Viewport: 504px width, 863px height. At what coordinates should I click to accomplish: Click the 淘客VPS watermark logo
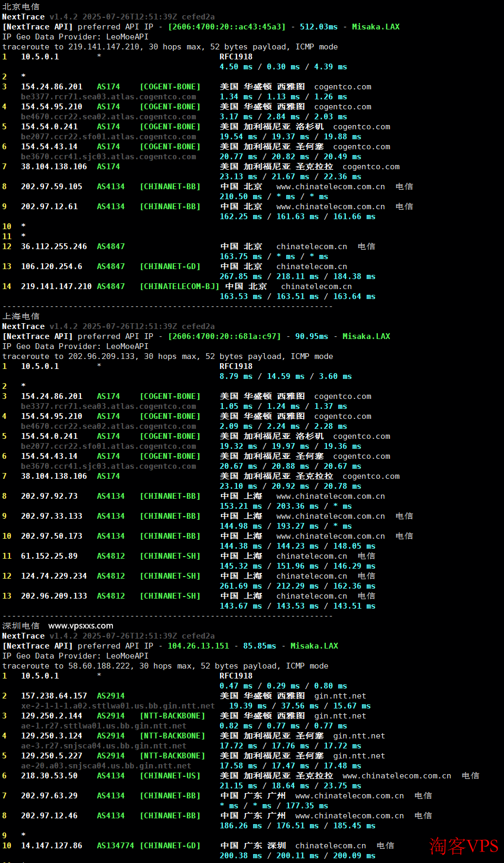tap(463, 846)
